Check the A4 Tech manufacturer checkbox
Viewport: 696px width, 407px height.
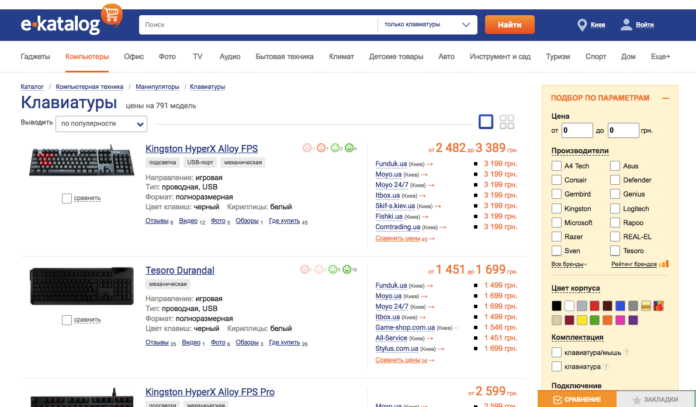pos(557,166)
